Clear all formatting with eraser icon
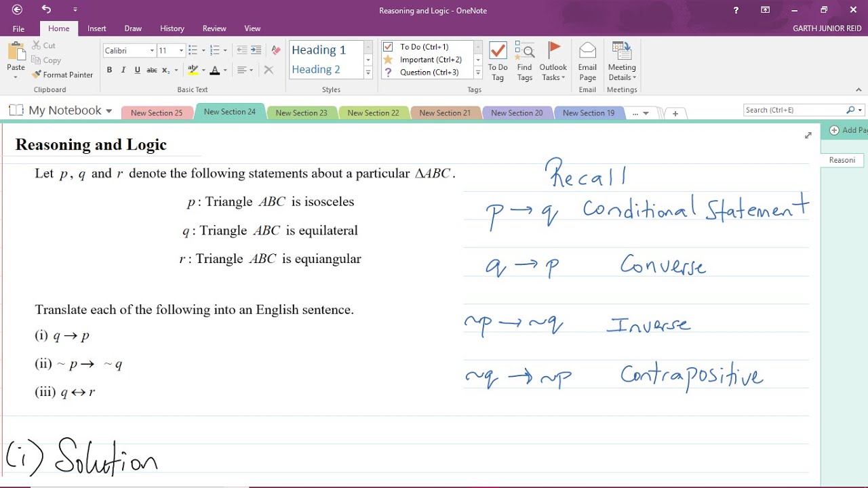The height and width of the screenshot is (488, 868). (x=275, y=50)
